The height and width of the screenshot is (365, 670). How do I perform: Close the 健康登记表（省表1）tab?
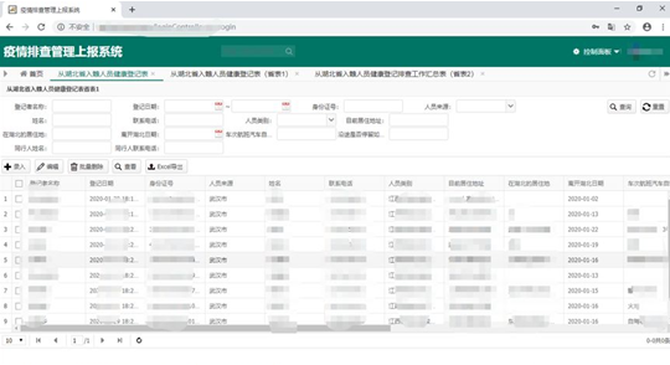tap(297, 74)
